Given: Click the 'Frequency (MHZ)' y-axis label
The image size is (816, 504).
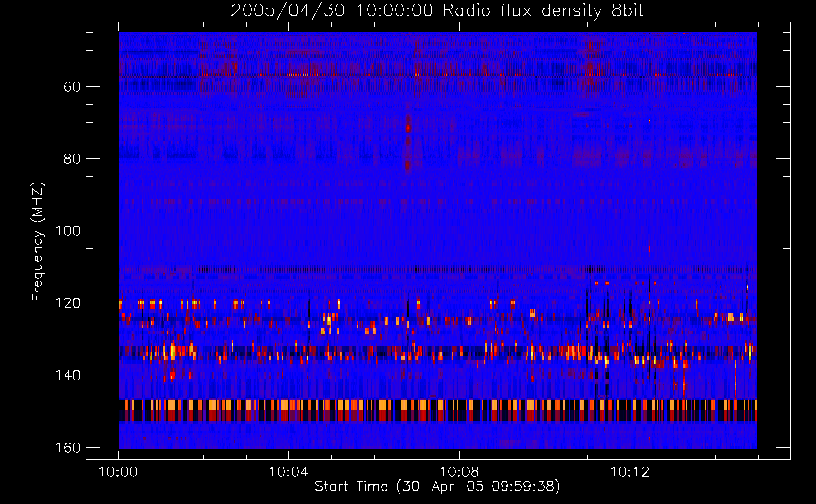Looking at the screenshot, I should pyautogui.click(x=38, y=241).
